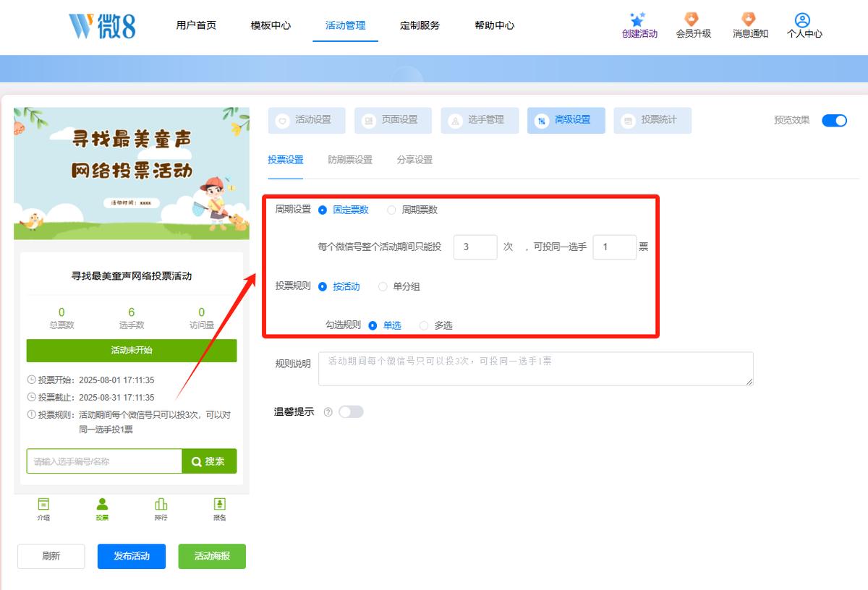Open 创建活动 star icon

point(637,20)
